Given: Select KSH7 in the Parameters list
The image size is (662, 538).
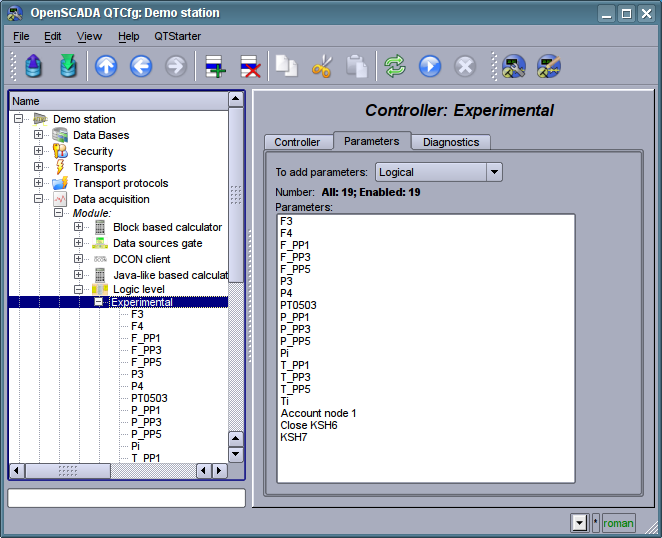Looking at the screenshot, I should pyautogui.click(x=293, y=437).
